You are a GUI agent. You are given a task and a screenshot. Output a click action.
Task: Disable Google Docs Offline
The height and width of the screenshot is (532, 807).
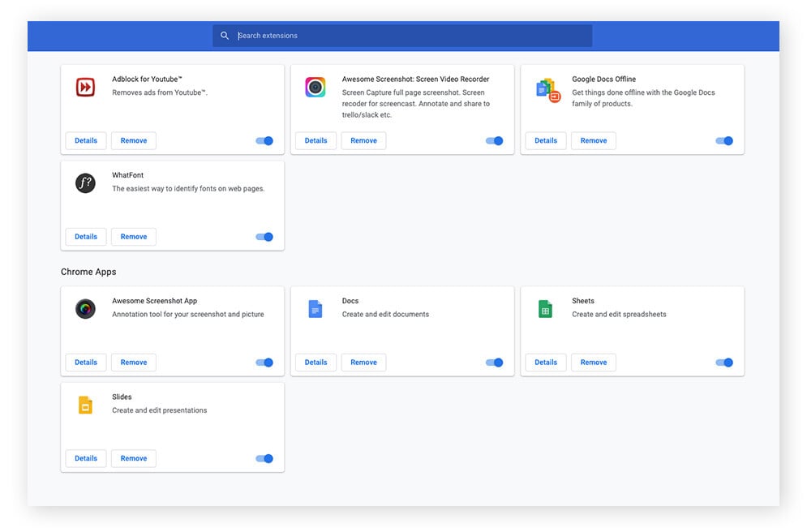pyautogui.click(x=723, y=140)
